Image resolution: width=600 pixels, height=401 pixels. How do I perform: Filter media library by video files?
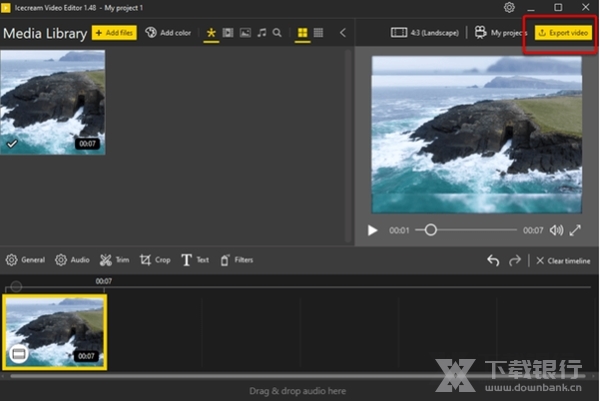(x=228, y=33)
